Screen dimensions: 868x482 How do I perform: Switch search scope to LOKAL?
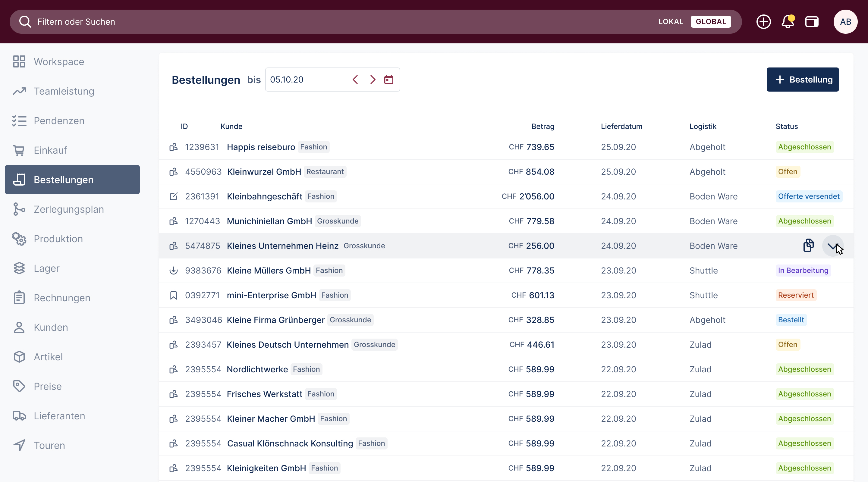[671, 22]
